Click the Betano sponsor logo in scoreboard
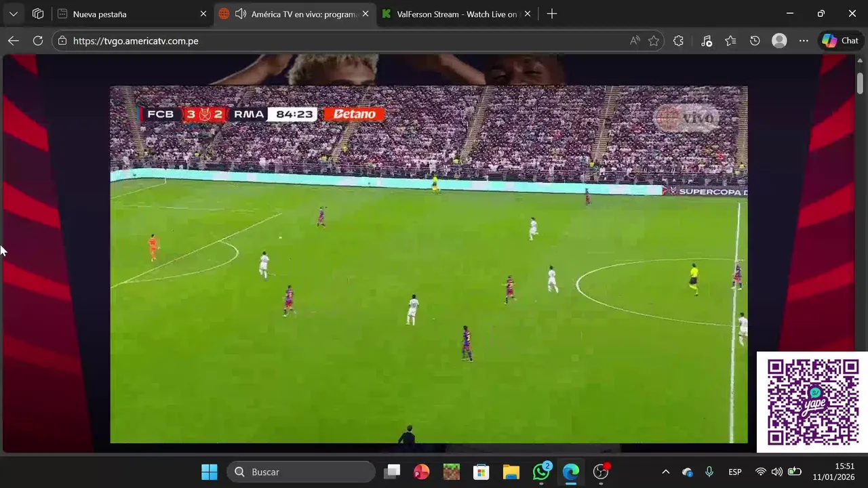Image resolution: width=868 pixels, height=488 pixels. tap(355, 114)
